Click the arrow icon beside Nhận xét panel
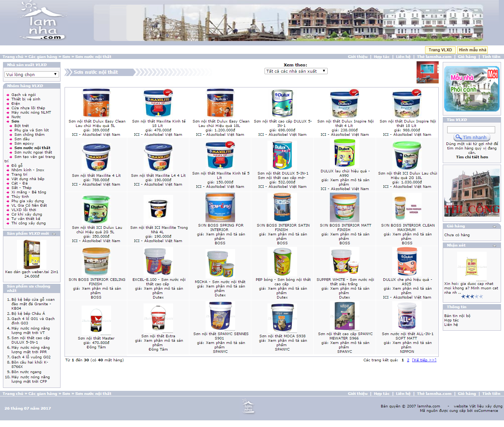This screenshot has width=504, height=427. [494, 245]
